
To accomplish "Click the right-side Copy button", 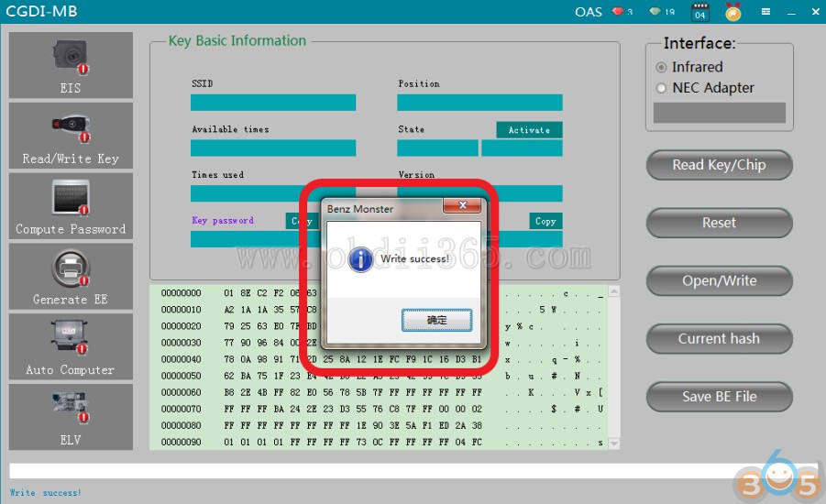I will [x=545, y=221].
